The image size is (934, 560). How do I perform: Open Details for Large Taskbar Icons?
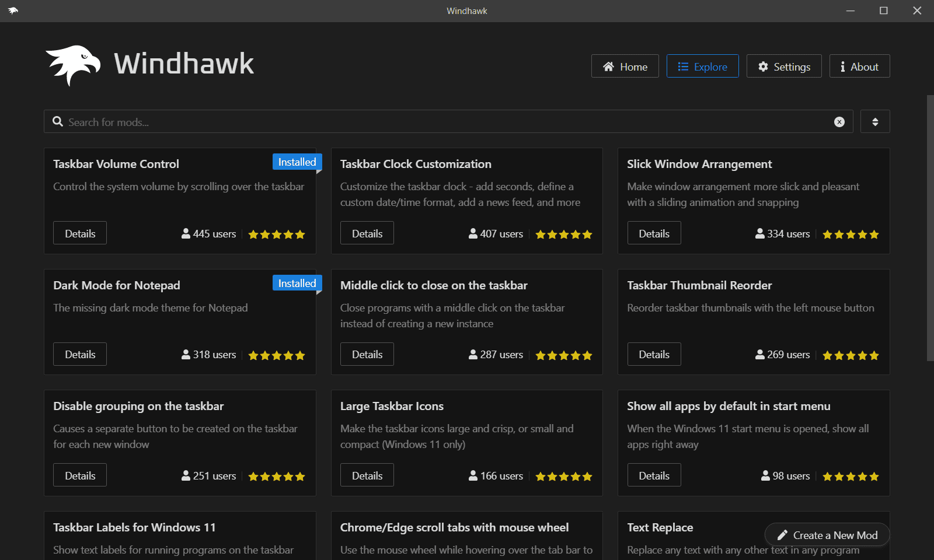point(367,475)
